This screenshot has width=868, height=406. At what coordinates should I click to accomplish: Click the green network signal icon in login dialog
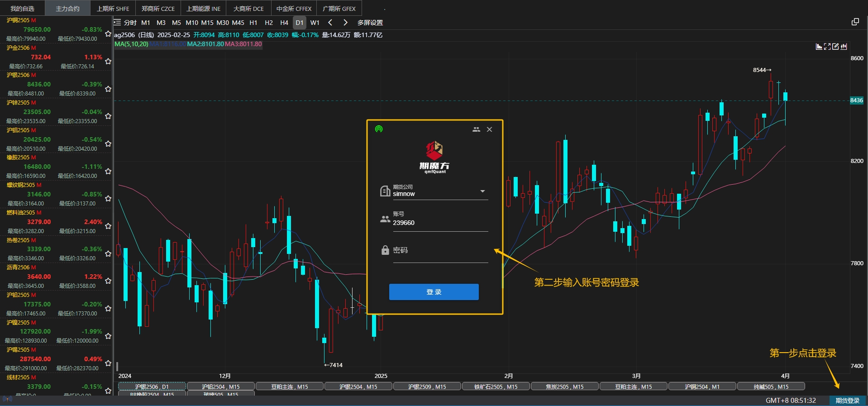click(379, 129)
